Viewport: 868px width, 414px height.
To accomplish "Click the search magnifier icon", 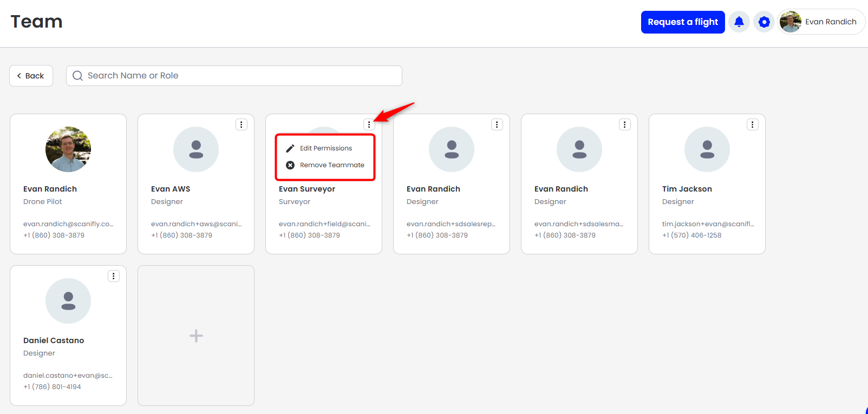I will (78, 76).
